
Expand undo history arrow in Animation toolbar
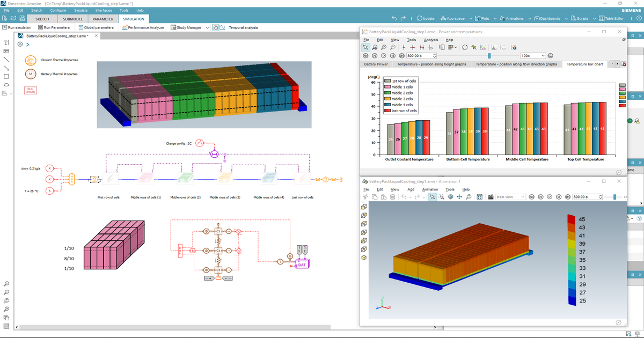(411, 197)
